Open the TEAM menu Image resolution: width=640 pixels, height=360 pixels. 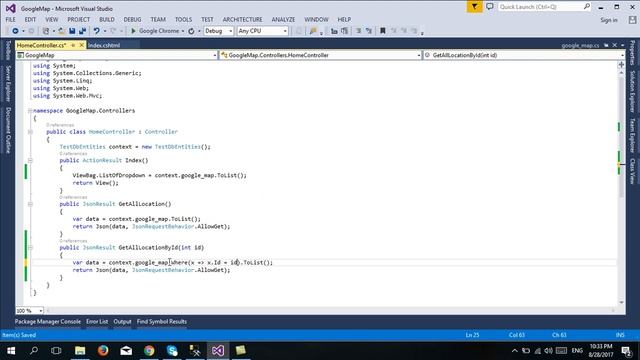(x=158, y=20)
